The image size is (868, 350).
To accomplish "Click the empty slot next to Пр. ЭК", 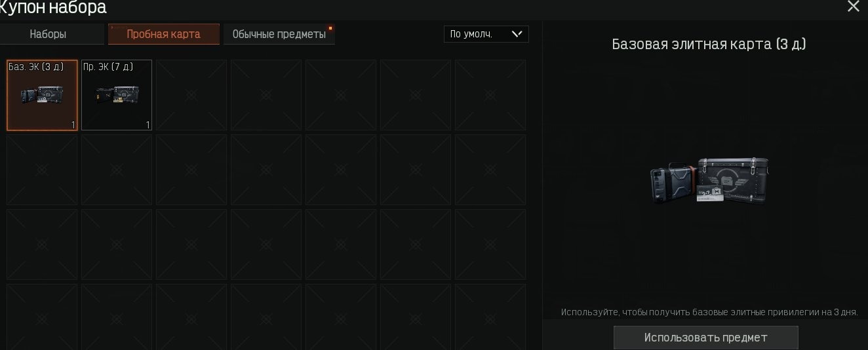I will pos(191,95).
